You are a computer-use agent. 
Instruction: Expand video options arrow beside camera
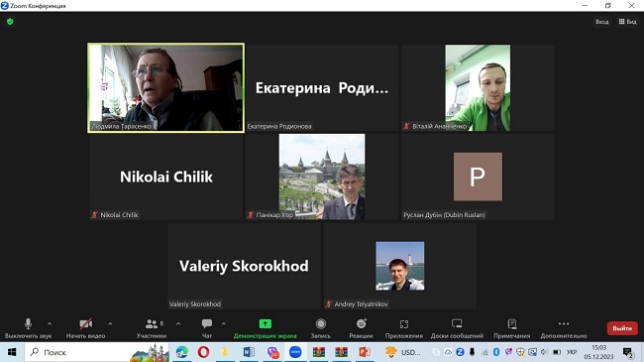click(110, 323)
